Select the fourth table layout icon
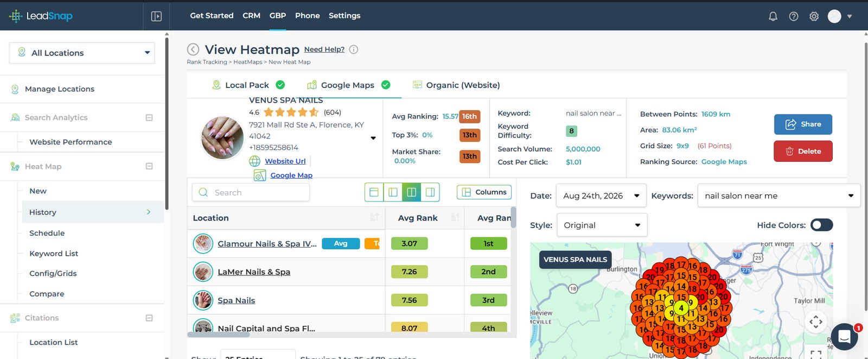The height and width of the screenshot is (359, 868). (430, 192)
